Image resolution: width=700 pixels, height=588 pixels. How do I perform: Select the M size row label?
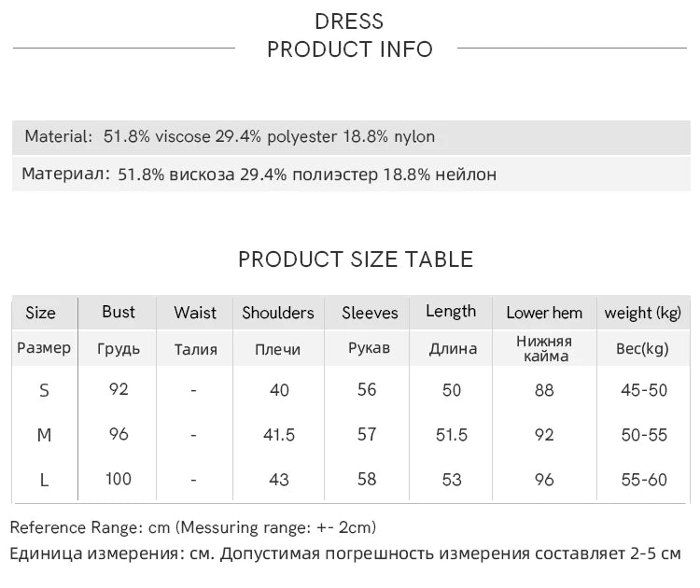click(x=44, y=435)
